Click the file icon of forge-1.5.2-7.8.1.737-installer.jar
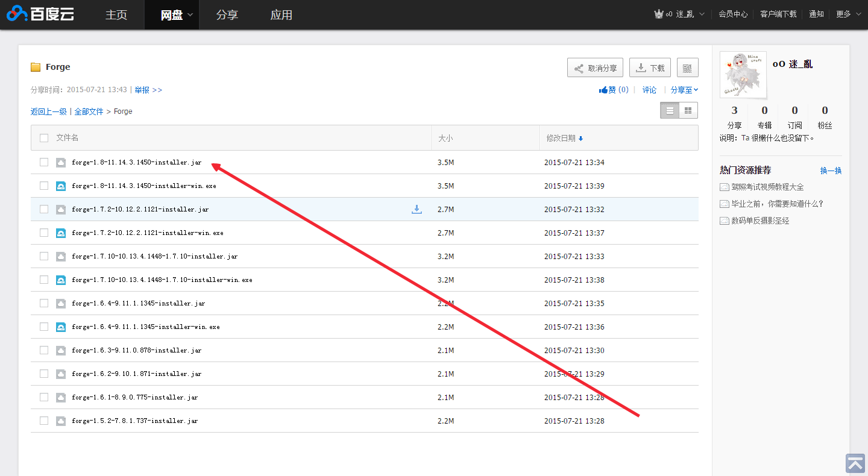Viewport: 868px width, 476px height. click(61, 421)
